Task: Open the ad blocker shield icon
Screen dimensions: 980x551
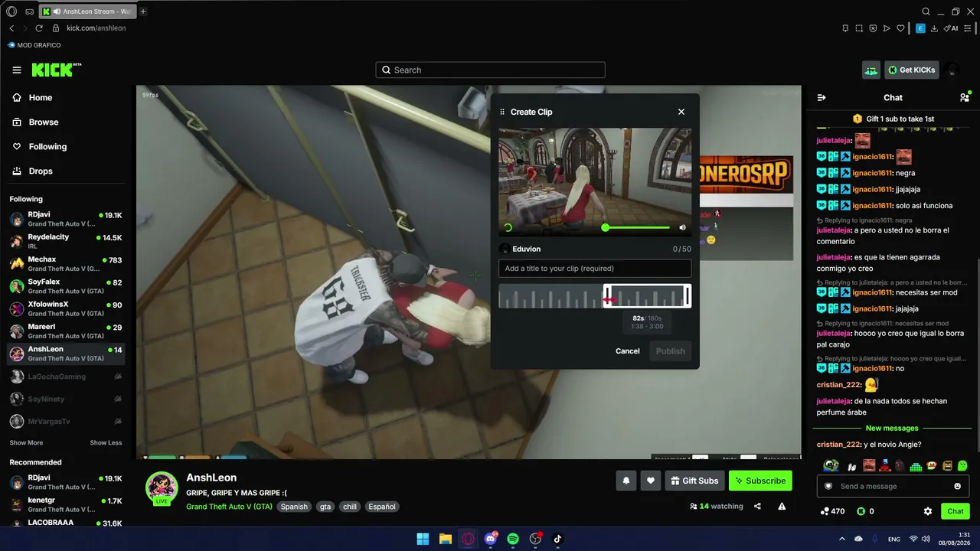Action: (873, 28)
